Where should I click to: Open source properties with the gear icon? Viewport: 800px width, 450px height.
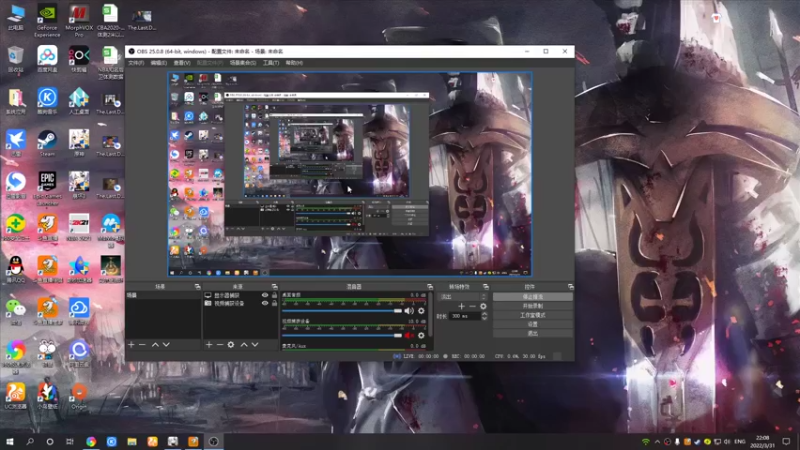(x=231, y=345)
